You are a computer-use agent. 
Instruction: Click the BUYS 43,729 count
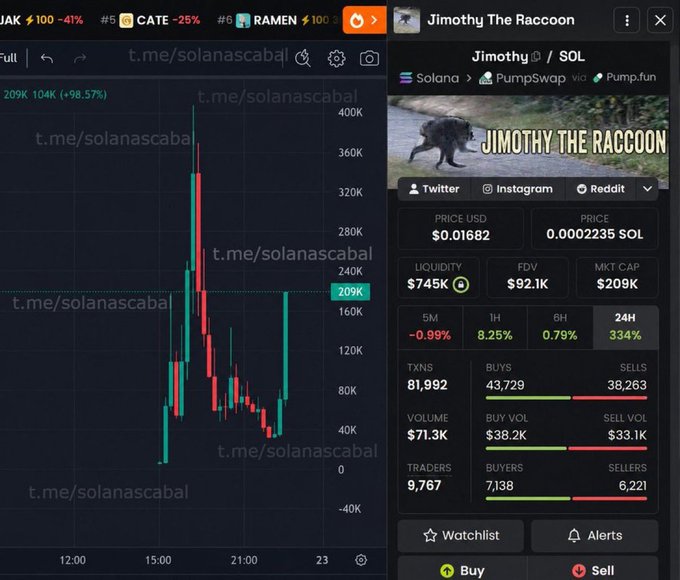pos(505,385)
